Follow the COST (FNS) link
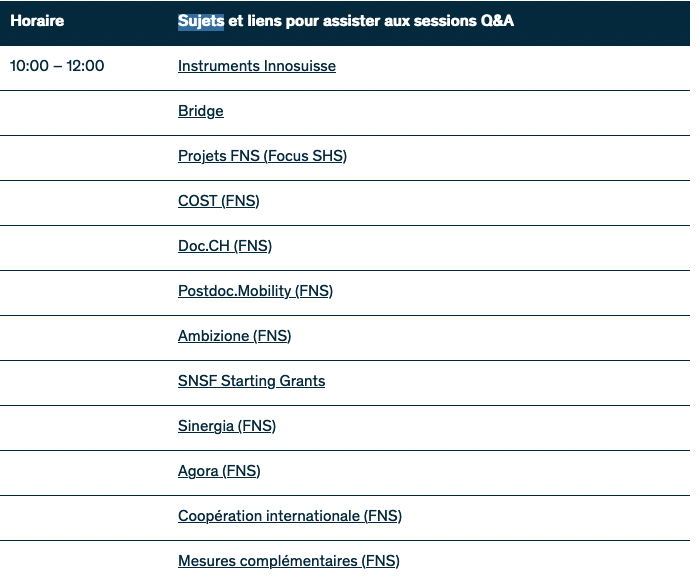Screen dimensions: 700x584 pyautogui.click(x=218, y=201)
